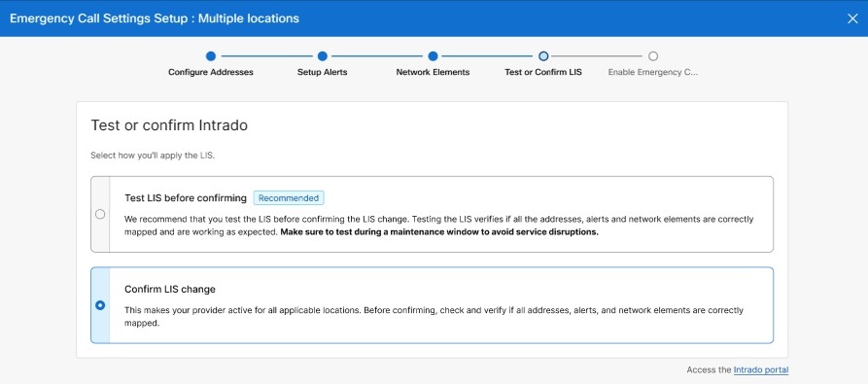Click the Emergency Call Settings Setup header title
The width and height of the screenshot is (868, 384).
pyautogui.click(x=155, y=18)
